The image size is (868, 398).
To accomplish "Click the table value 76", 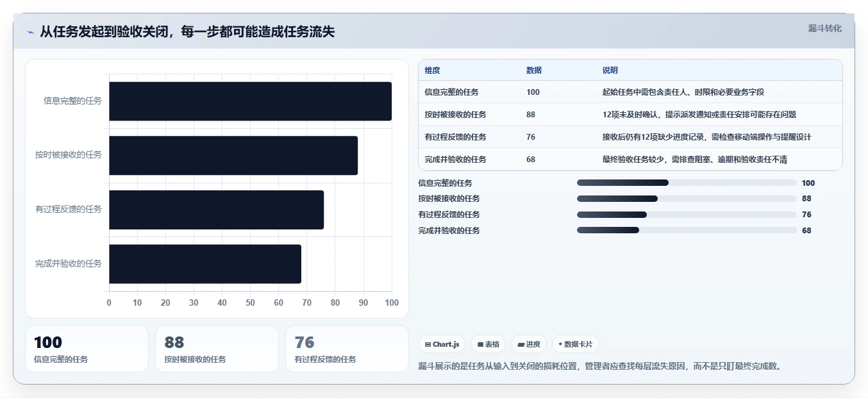I will pos(531,137).
